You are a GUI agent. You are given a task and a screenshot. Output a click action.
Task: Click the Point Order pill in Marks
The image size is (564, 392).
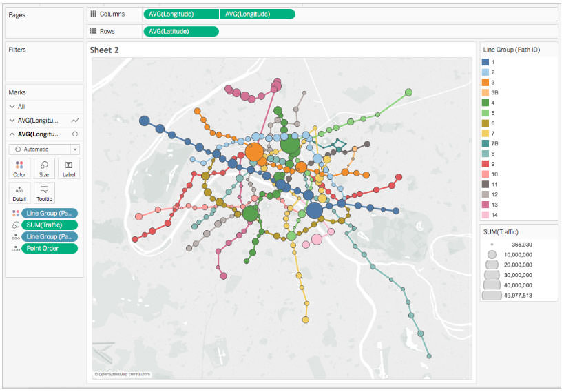(50, 249)
